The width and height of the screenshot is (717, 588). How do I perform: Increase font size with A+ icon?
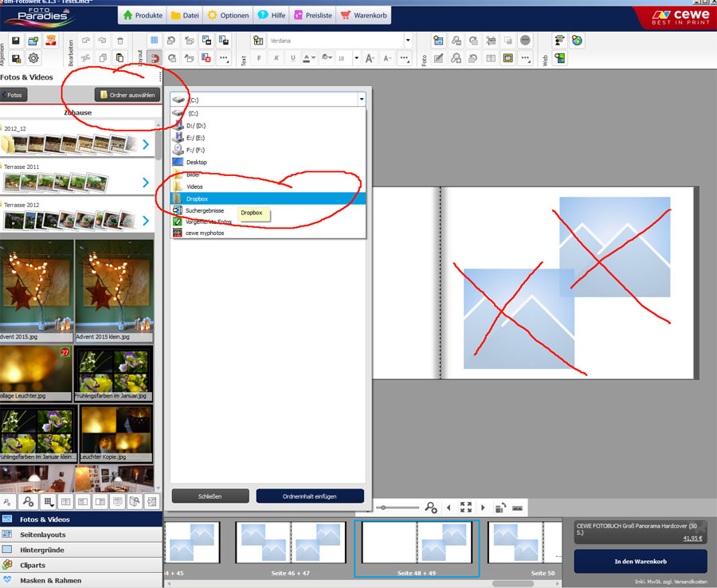coord(370,58)
